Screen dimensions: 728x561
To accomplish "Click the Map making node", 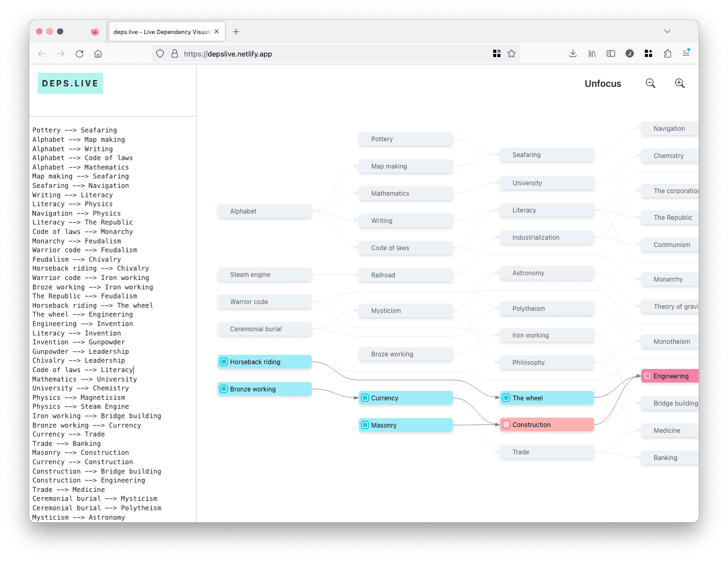I will pos(406,166).
